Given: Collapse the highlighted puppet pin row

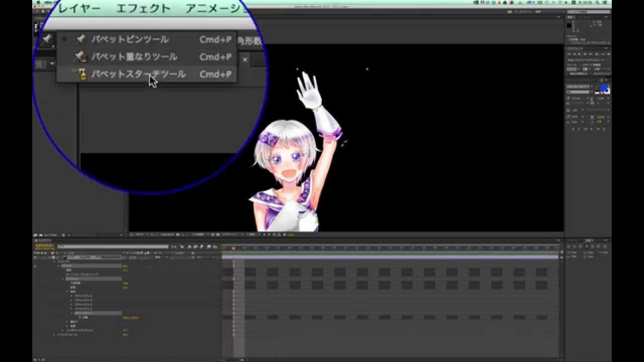Looking at the screenshot, I should click(x=71, y=313).
